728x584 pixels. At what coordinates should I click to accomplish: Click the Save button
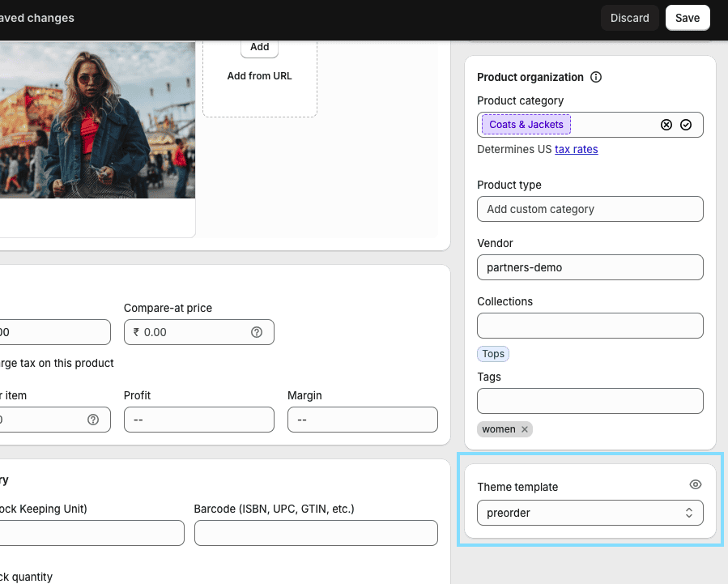[688, 18]
